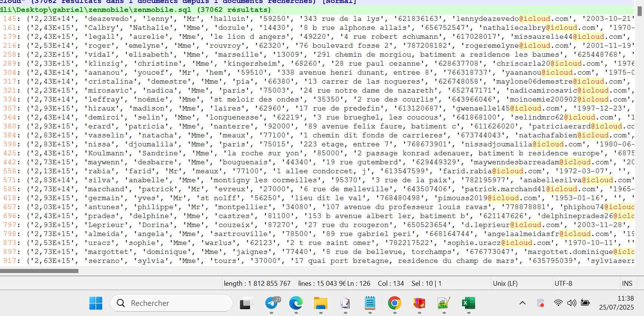Click the Unix (LF) line-ending indicator

tap(505, 284)
